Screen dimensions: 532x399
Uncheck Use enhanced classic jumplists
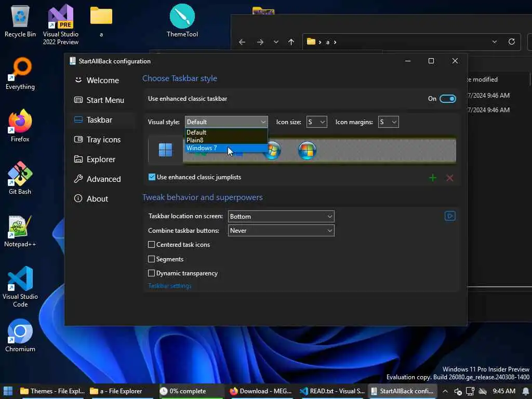point(152,177)
